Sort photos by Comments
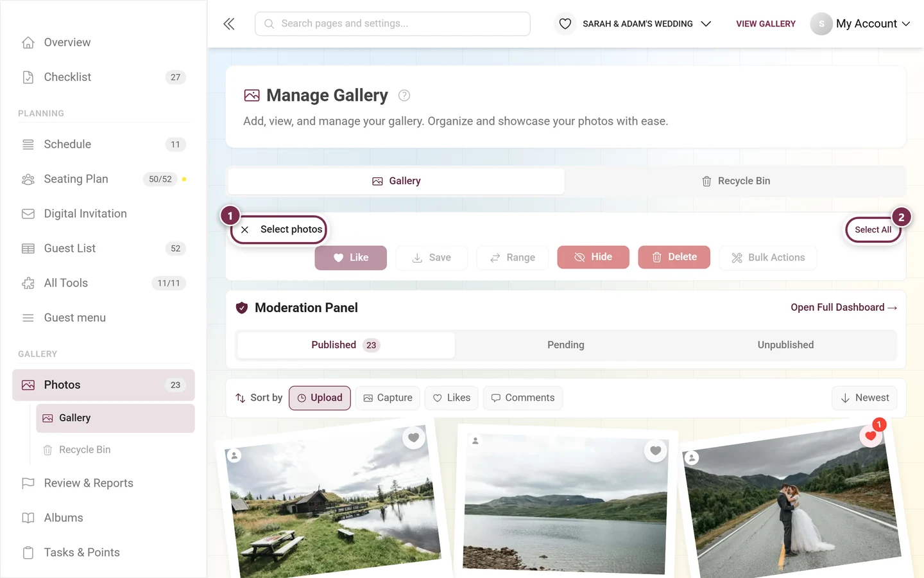924x578 pixels. (523, 398)
